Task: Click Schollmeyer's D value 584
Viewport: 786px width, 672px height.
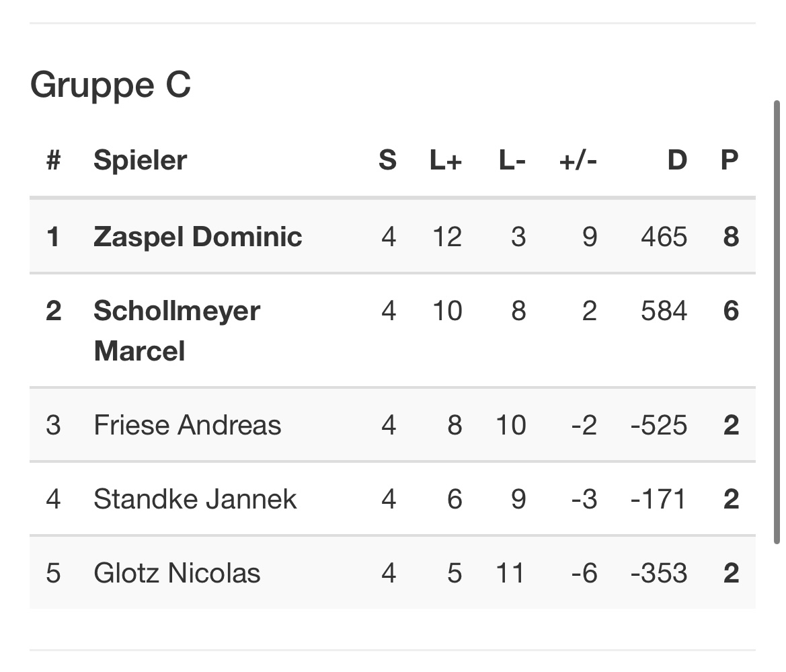Action: [664, 311]
